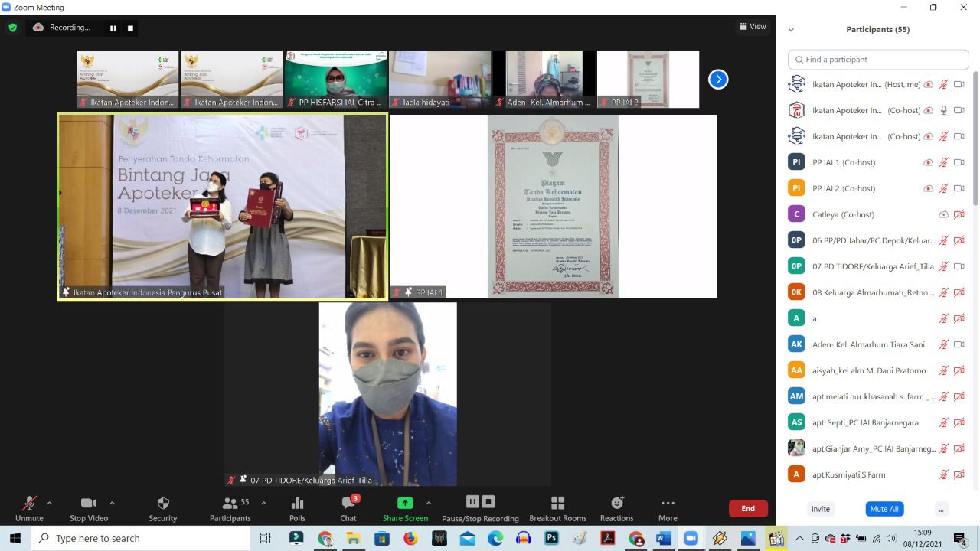Stop recording from the bottom toolbar
The image size is (980, 551).
[488, 502]
